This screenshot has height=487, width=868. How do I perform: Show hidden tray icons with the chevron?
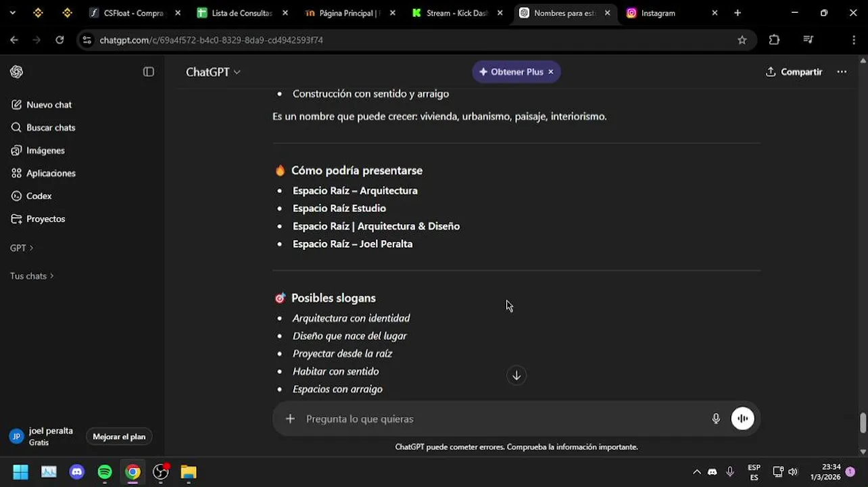(696, 472)
